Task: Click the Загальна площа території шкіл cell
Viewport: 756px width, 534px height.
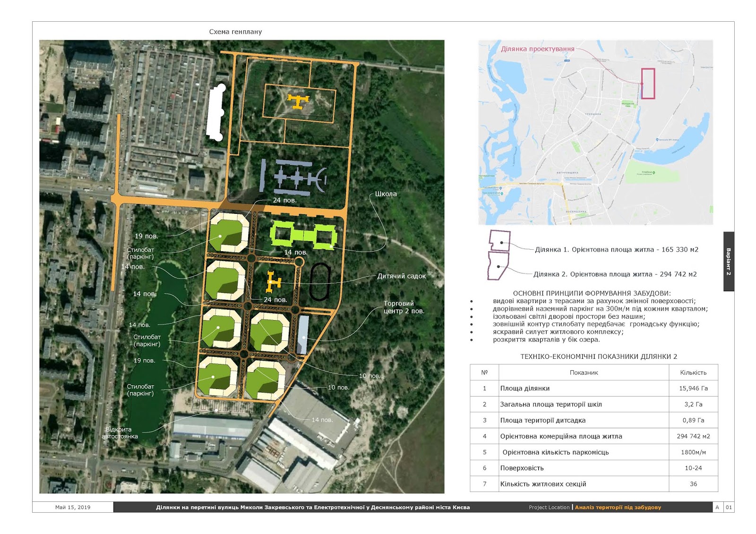Action: pos(584,405)
